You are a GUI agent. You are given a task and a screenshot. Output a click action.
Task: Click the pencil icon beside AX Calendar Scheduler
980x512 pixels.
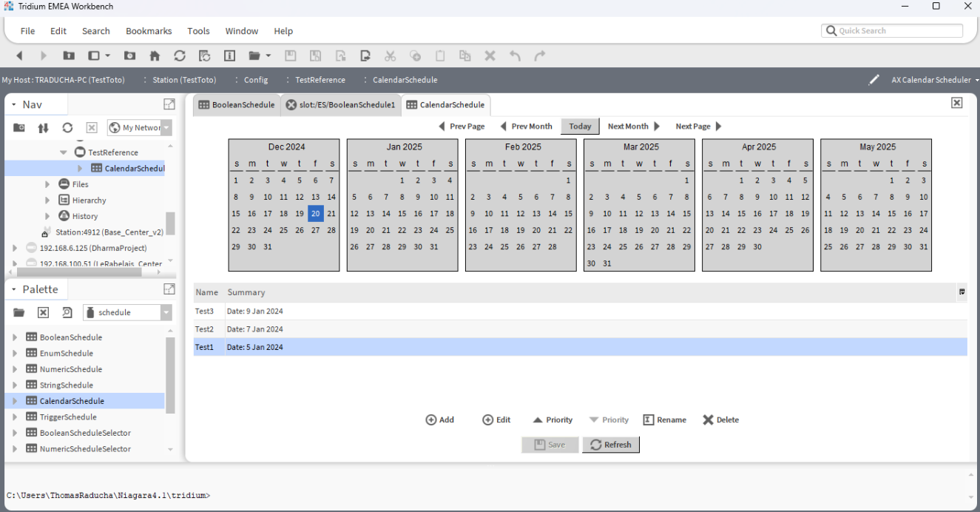pyautogui.click(x=873, y=80)
